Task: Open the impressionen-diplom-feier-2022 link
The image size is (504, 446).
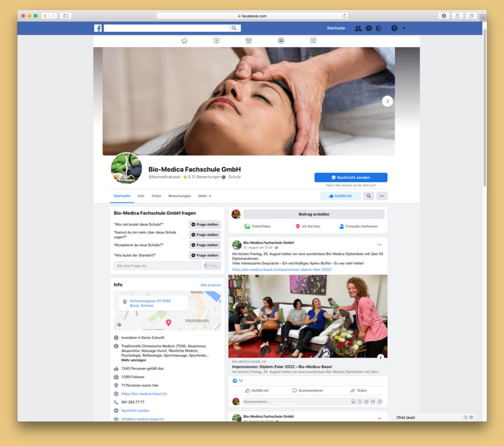Action: pyautogui.click(x=281, y=269)
